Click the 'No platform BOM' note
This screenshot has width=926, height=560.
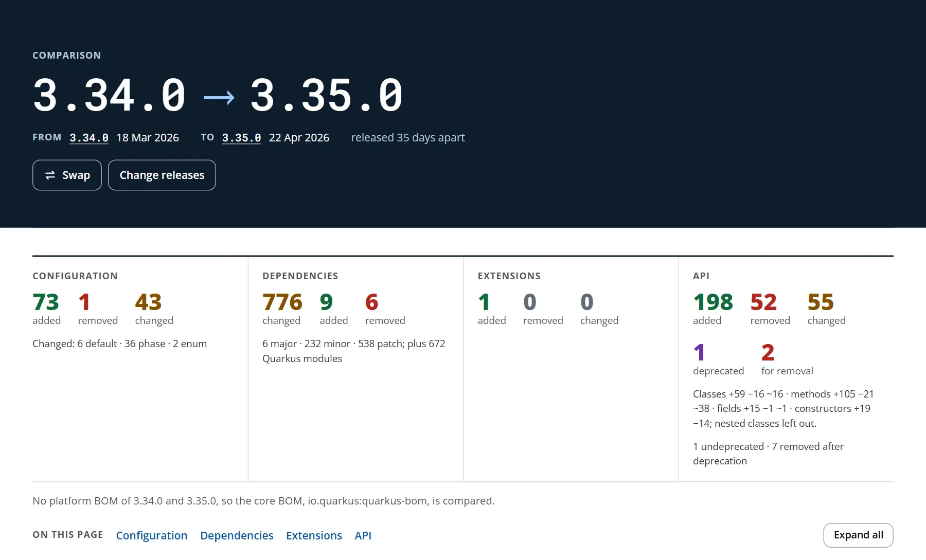[263, 501]
